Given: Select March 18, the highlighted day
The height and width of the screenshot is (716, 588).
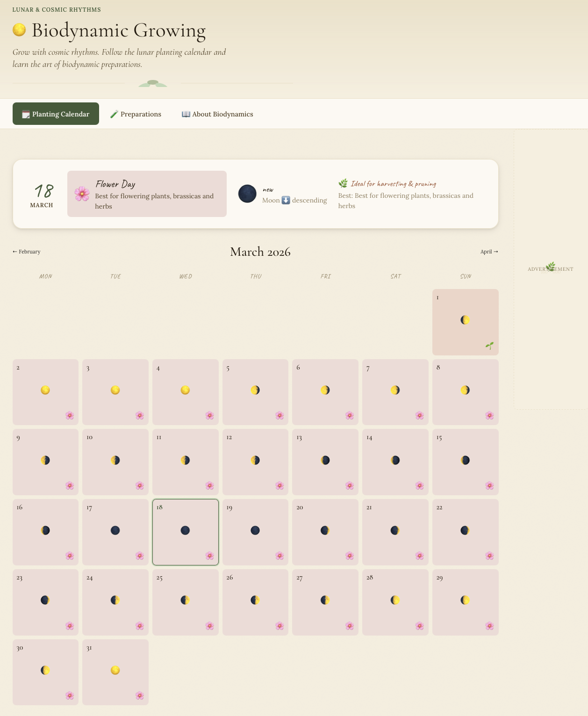Looking at the screenshot, I should 185,532.
